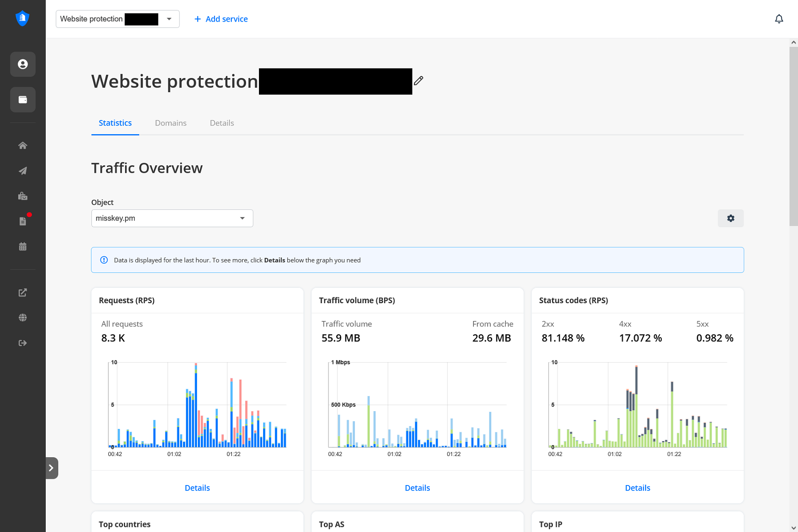Click the pencil edit name icon
The image size is (798, 532).
click(419, 81)
